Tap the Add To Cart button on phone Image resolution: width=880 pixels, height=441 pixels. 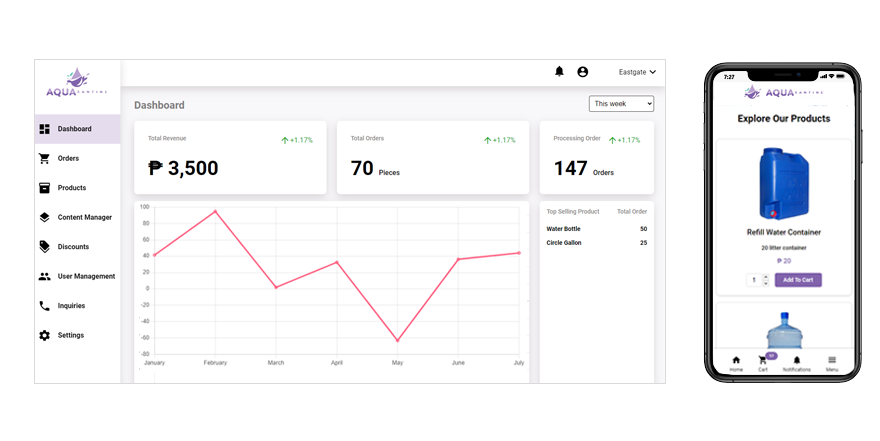click(x=798, y=280)
